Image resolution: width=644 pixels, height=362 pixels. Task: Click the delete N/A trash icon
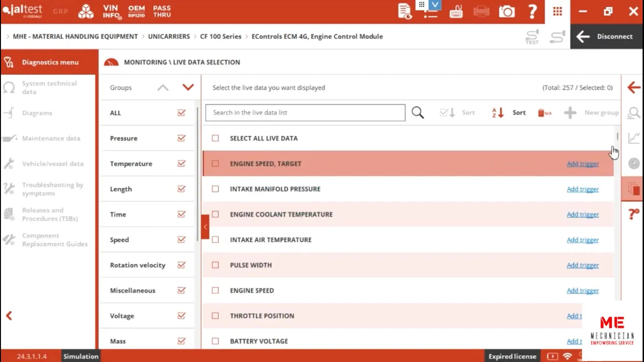545,113
